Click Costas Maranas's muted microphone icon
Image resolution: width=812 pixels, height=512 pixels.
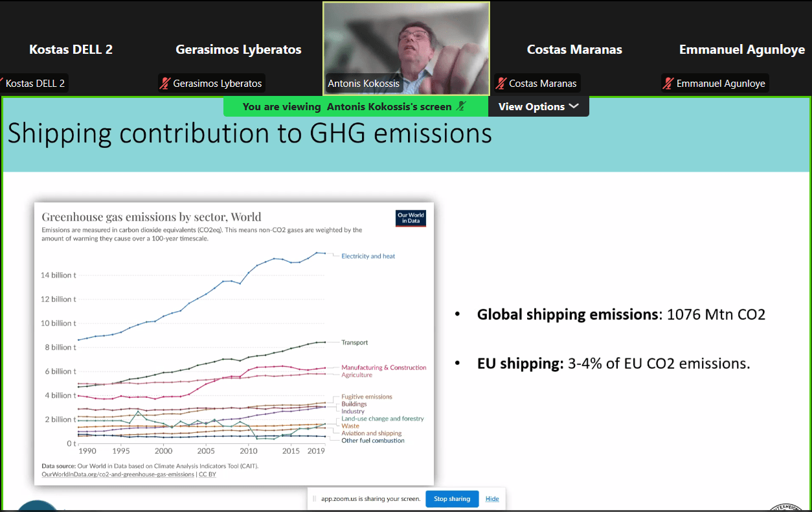point(501,83)
